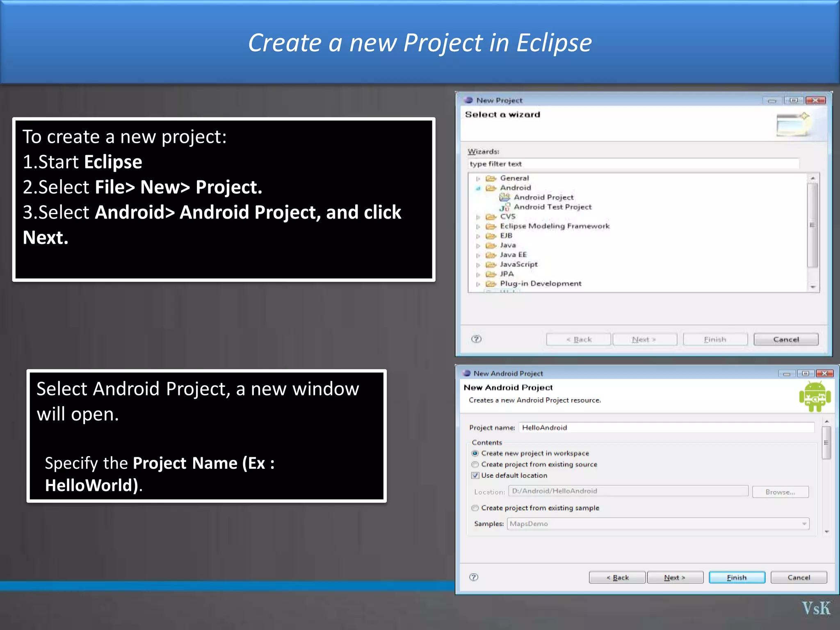Image resolution: width=840 pixels, height=630 pixels.
Task: Expand the JavaScript category
Action: pos(478,265)
